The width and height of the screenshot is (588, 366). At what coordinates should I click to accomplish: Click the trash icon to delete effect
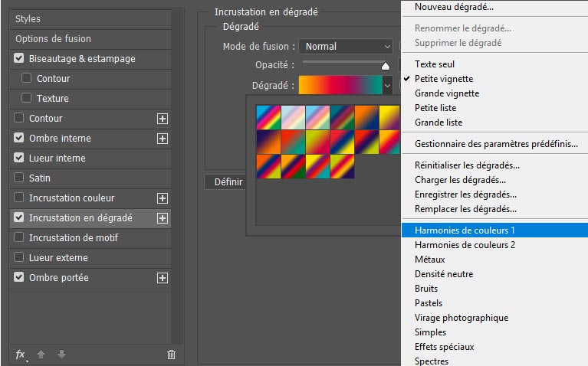point(171,355)
